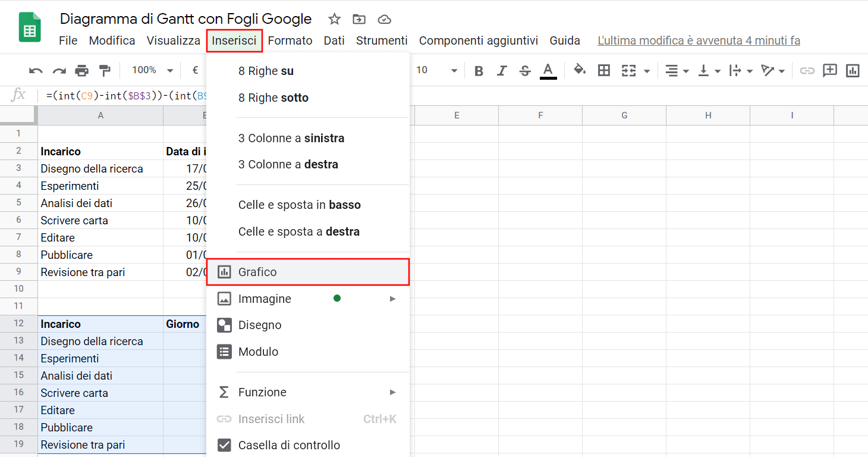Open the Formato menu
868x457 pixels.
point(290,40)
